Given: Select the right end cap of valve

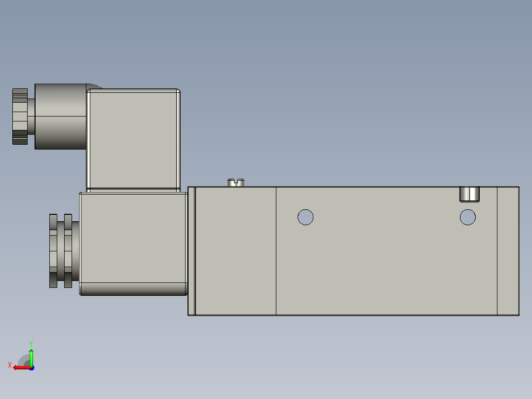Looking at the screenshot, I should point(508,251).
